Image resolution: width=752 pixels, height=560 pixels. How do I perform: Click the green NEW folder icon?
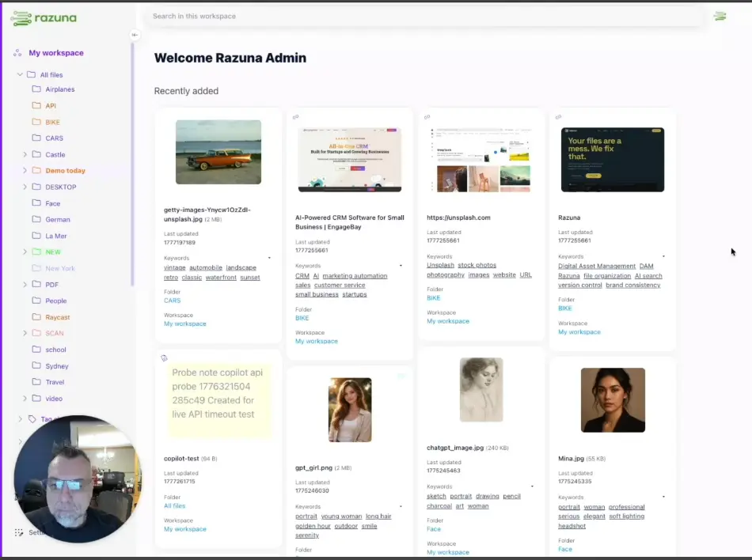tap(36, 252)
